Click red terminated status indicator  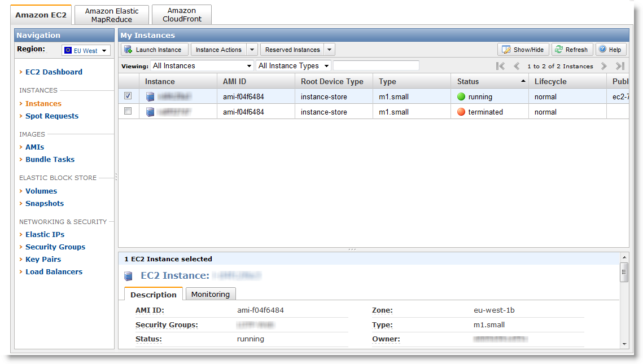click(461, 112)
